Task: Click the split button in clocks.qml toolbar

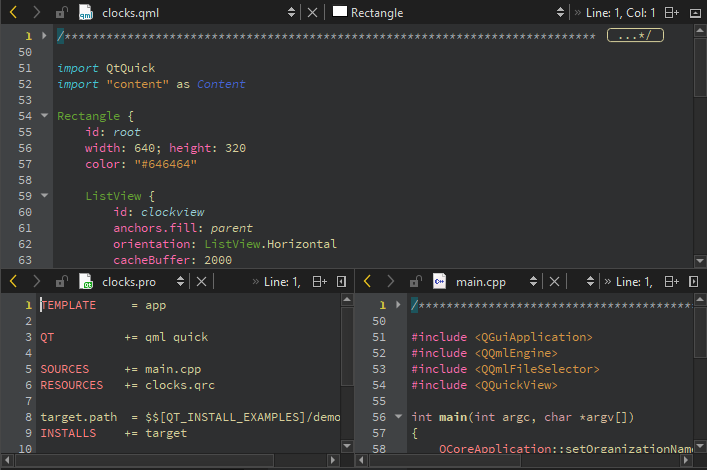Action: coord(671,13)
